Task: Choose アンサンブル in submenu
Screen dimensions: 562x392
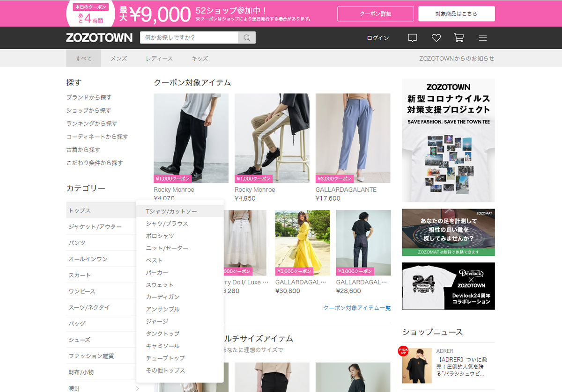Action: pyautogui.click(x=180, y=309)
